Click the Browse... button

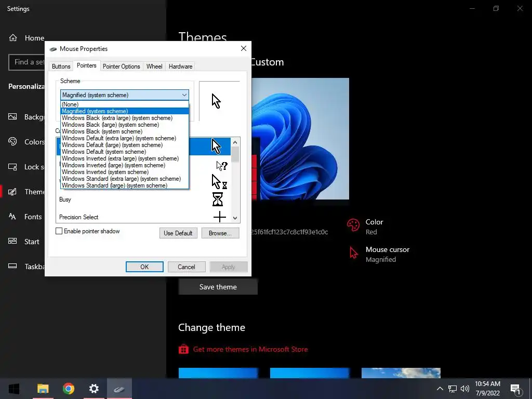point(220,233)
